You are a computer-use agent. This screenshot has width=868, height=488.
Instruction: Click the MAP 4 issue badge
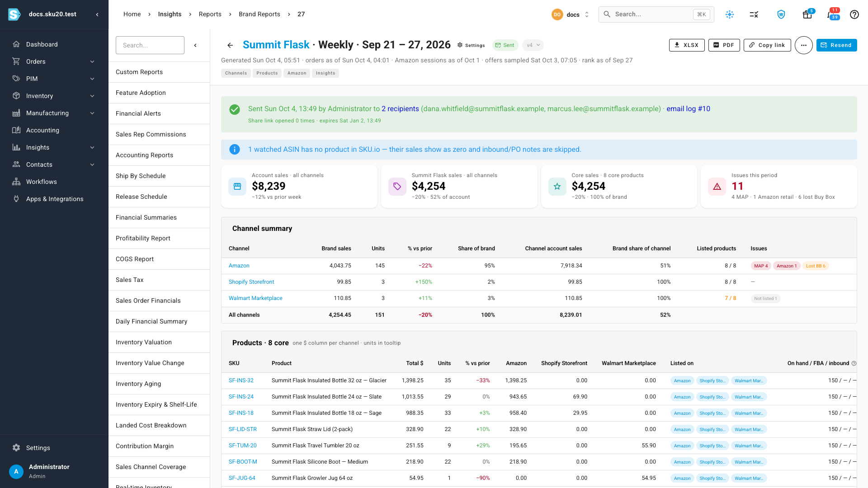tap(761, 266)
